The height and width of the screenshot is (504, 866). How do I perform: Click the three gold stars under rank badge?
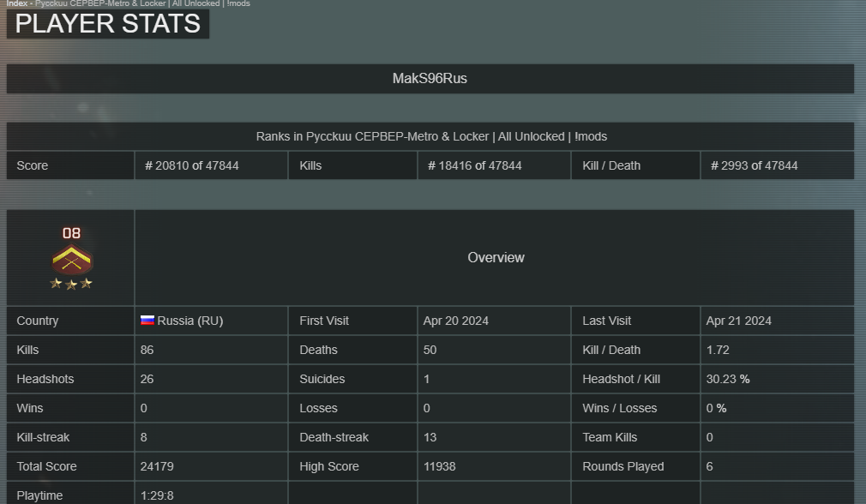[x=71, y=284]
